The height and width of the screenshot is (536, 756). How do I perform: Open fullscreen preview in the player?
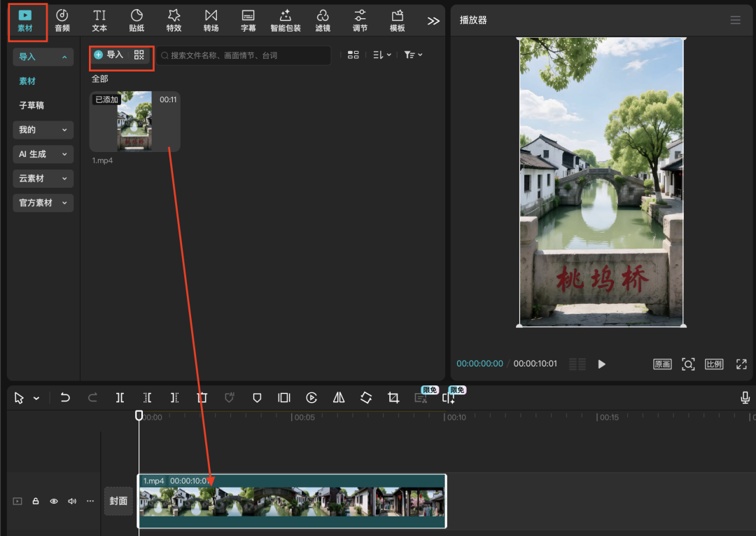(x=741, y=364)
